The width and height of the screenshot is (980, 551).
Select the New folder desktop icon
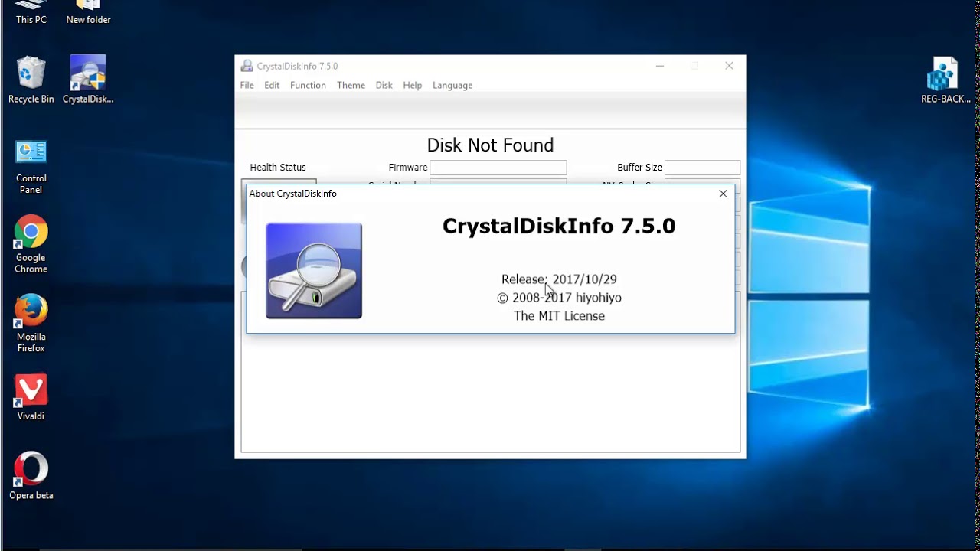tap(88, 12)
